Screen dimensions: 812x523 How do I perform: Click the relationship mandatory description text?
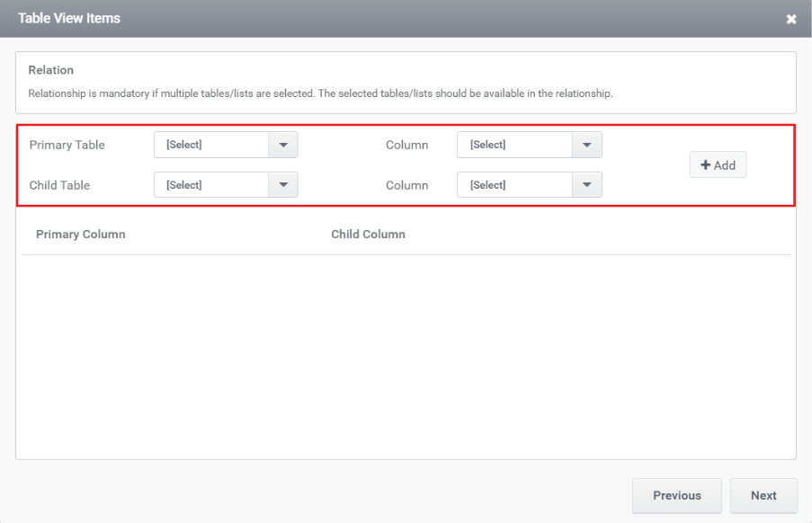coord(320,93)
